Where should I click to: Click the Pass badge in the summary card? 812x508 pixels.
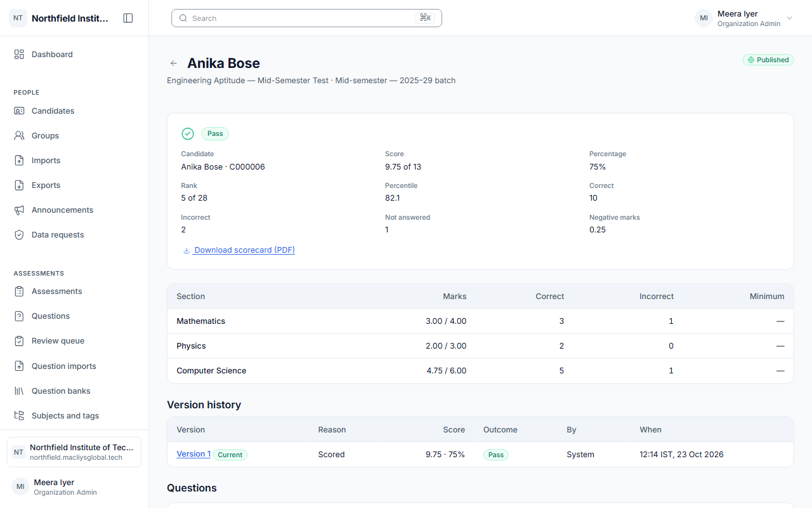[215, 134]
